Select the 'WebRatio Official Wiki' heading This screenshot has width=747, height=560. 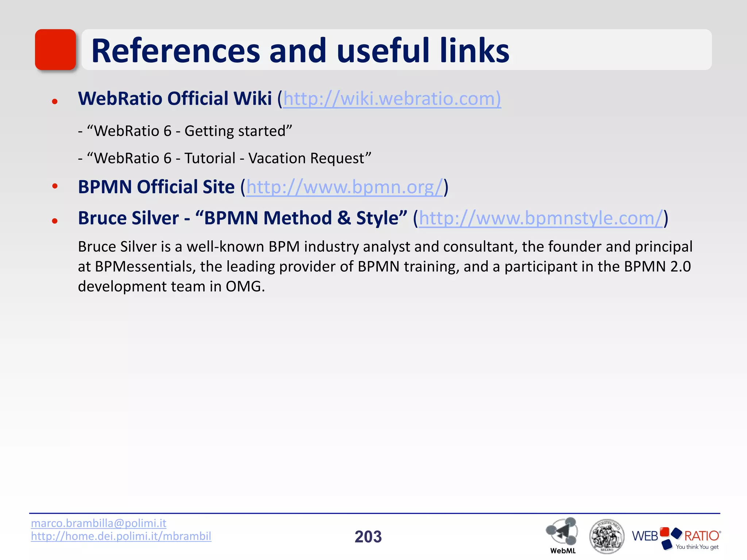[x=175, y=98]
